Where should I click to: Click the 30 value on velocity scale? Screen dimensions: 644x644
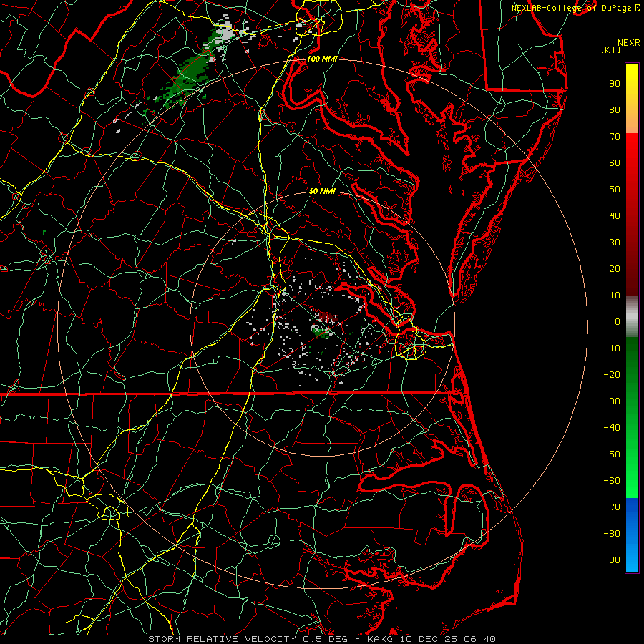615,243
